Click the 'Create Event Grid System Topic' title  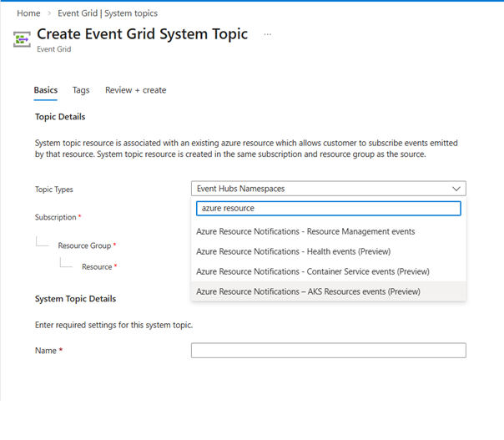(143, 34)
